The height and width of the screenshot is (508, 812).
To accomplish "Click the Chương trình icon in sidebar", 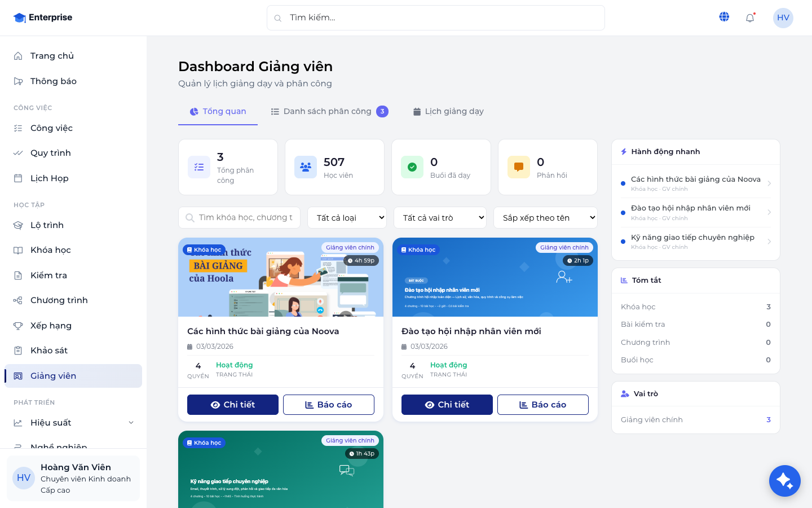I will (18, 300).
